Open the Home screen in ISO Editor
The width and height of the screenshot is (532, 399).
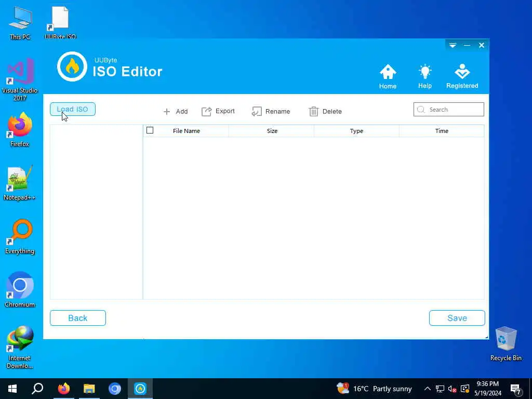tap(388, 76)
